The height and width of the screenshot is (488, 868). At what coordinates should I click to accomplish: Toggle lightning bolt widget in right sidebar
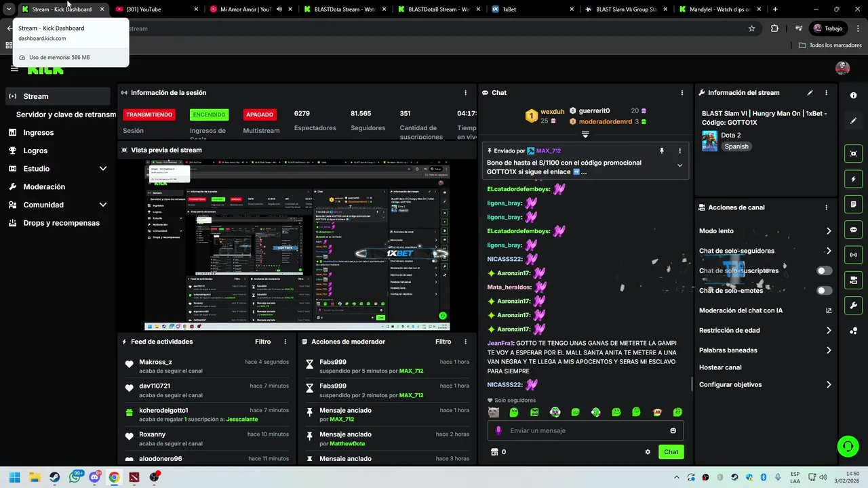(853, 179)
